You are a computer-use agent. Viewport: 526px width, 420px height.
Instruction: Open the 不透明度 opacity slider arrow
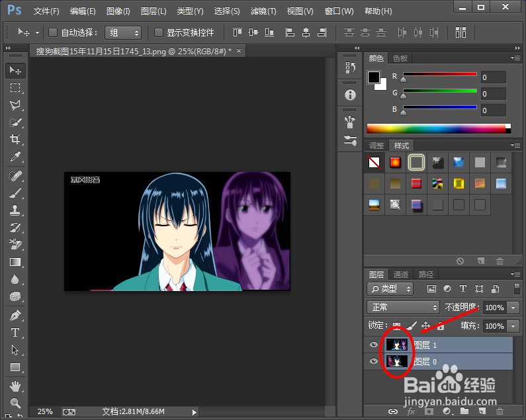[x=513, y=308]
